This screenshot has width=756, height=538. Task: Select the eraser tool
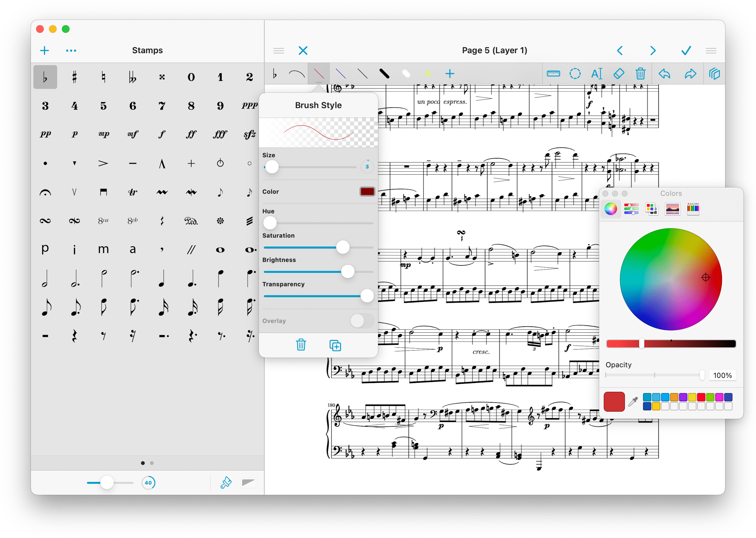(x=619, y=73)
